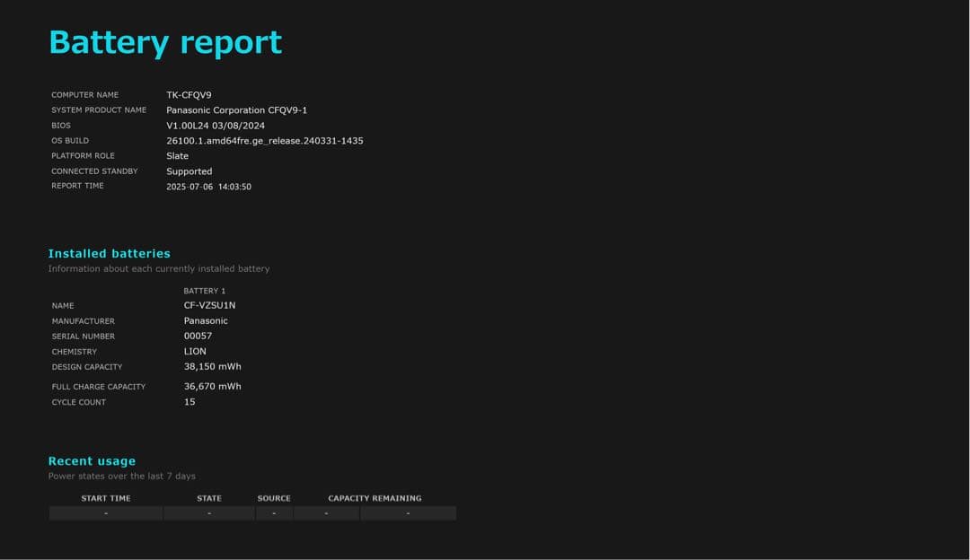Click the design capacity 38,150 mWh value
The image size is (970, 560).
point(212,367)
